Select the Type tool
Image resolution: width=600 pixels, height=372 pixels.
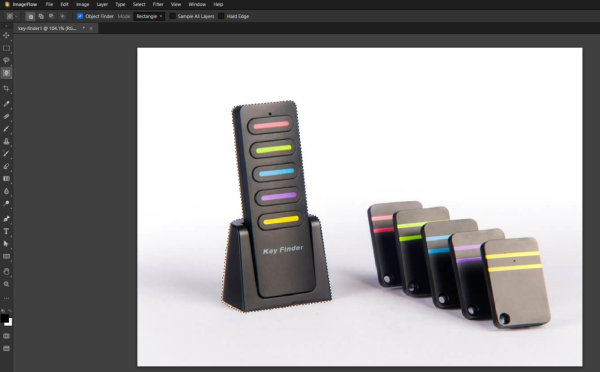[x=6, y=231]
